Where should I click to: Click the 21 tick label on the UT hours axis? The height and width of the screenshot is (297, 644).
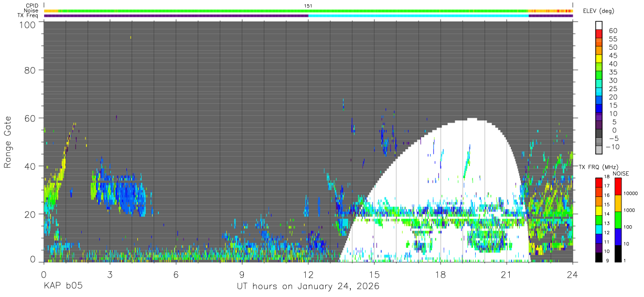[x=506, y=274]
